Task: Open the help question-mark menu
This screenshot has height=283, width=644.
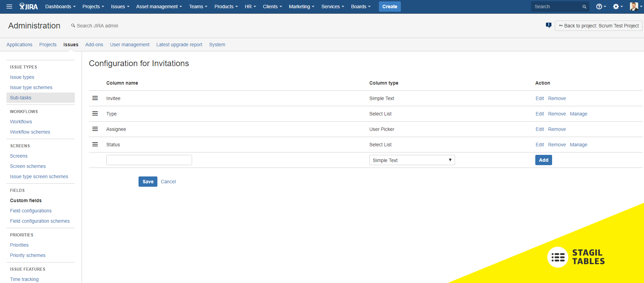Action: click(x=601, y=7)
